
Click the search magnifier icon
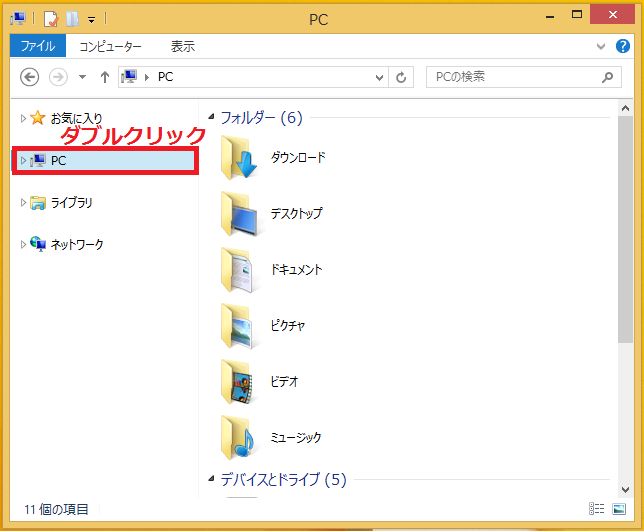[x=607, y=77]
